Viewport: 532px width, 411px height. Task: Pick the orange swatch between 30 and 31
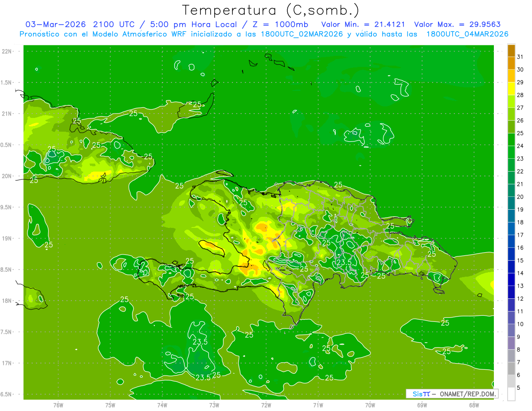511,63
